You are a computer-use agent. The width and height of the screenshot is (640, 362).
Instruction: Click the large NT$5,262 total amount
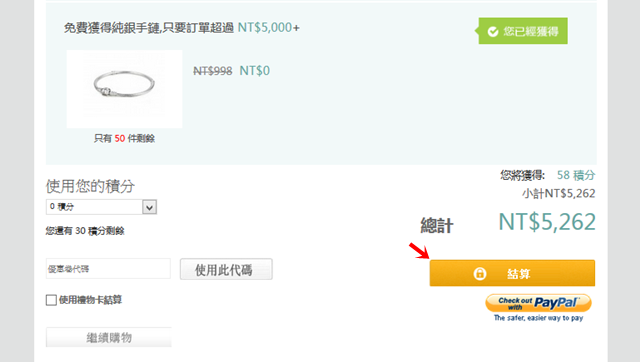coord(547,222)
